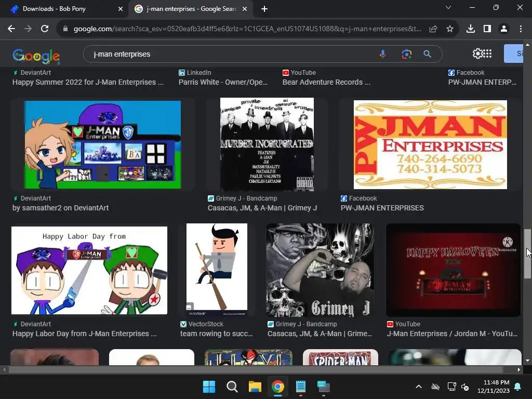Close the Google Search tab

(245, 9)
